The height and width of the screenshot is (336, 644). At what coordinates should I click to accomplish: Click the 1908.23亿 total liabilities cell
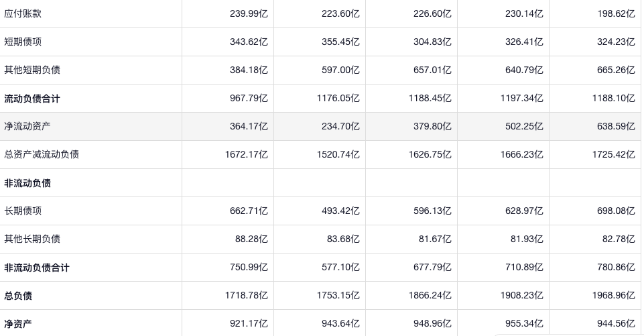point(521,296)
